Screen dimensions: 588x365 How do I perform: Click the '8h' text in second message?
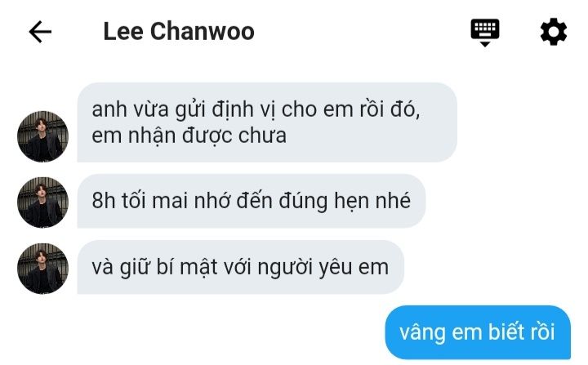click(103, 201)
